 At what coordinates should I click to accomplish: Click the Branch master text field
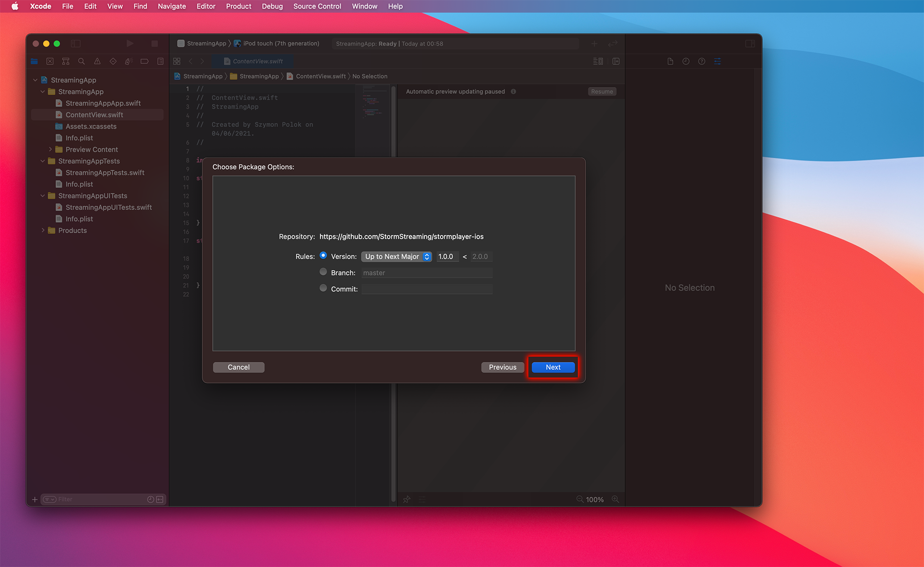tap(427, 273)
